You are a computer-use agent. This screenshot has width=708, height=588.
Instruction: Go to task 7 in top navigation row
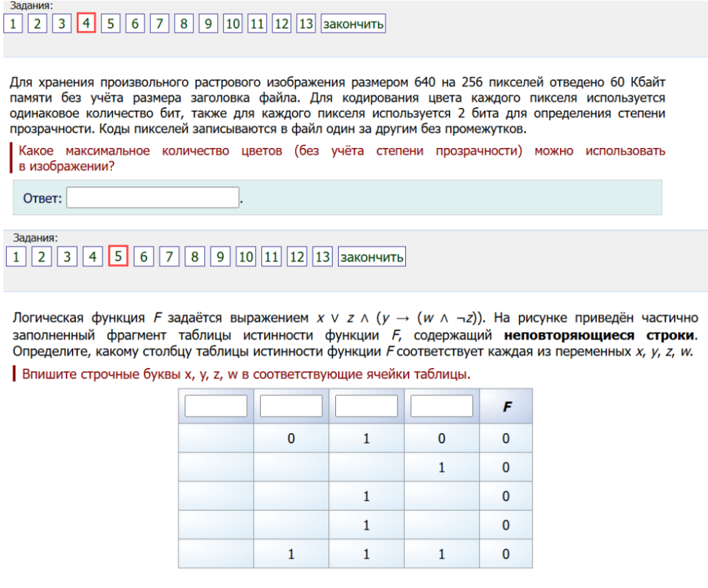(159, 24)
